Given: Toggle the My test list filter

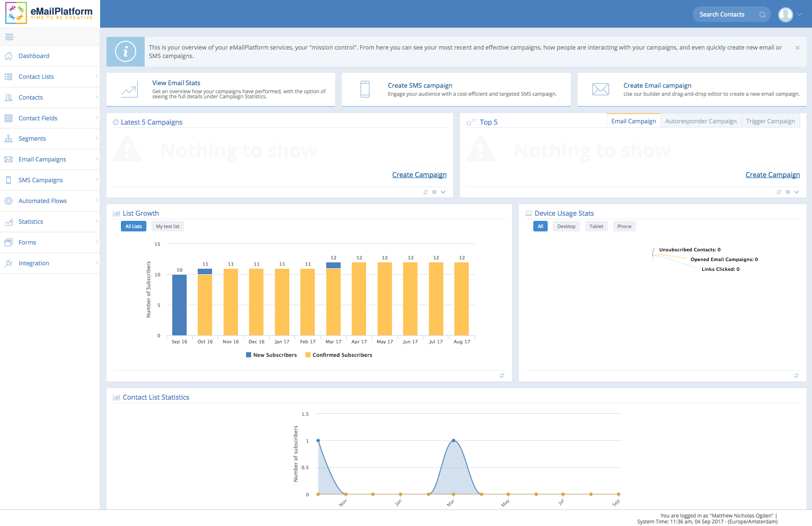Looking at the screenshot, I should (x=167, y=226).
